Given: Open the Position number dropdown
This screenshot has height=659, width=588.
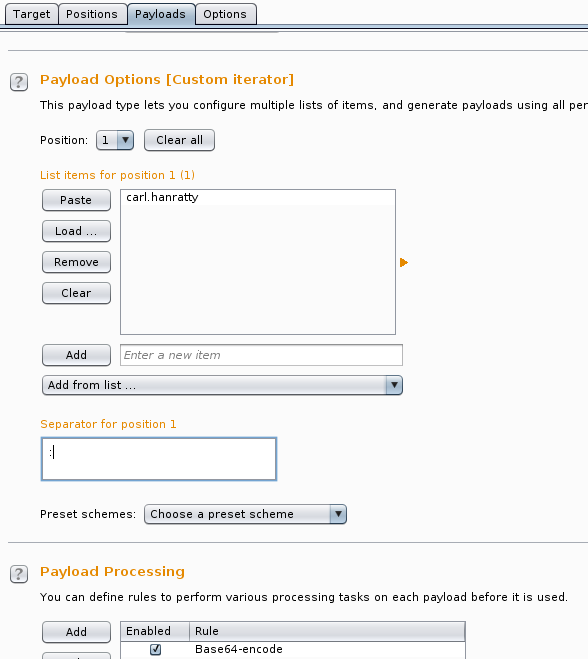Looking at the screenshot, I should (x=115, y=140).
